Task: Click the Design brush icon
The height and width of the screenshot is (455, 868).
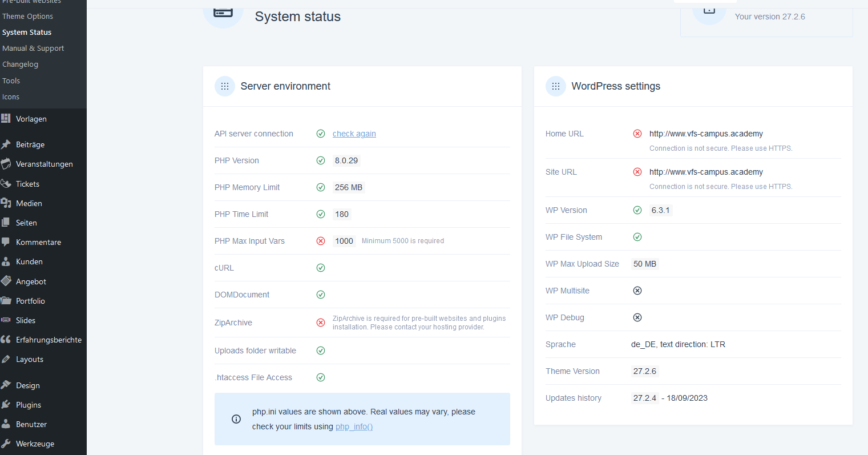Action: (x=6, y=385)
